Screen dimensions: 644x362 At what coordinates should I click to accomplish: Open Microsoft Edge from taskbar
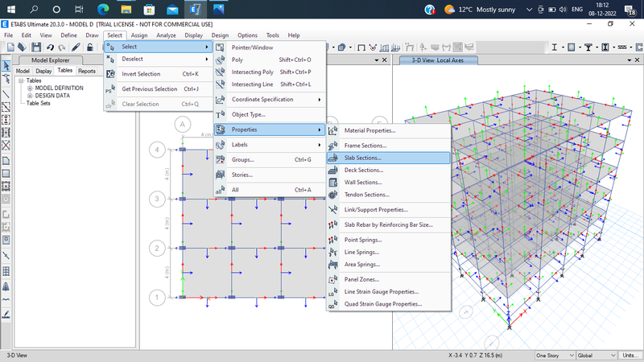(103, 9)
